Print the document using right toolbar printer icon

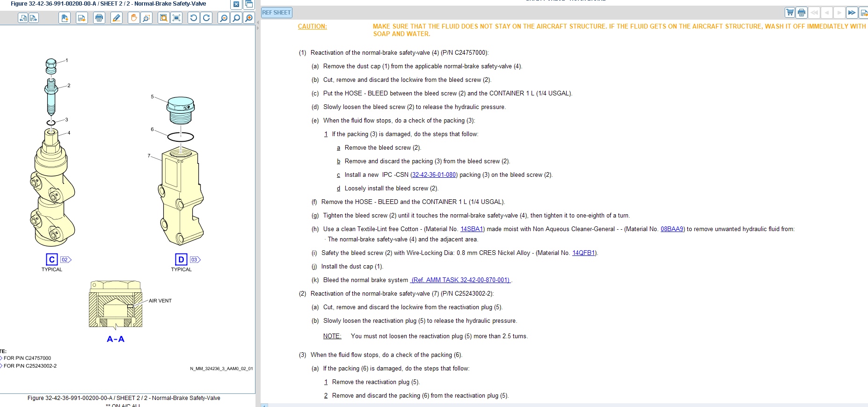point(802,13)
